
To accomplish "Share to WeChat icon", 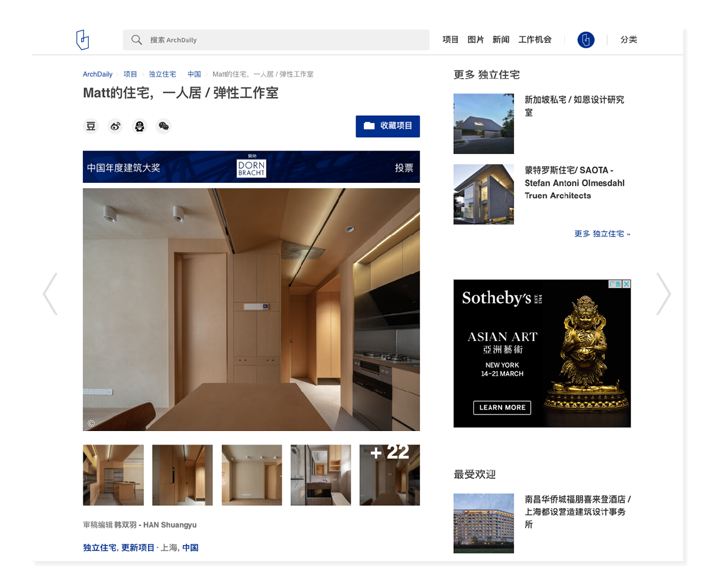I will point(163,126).
